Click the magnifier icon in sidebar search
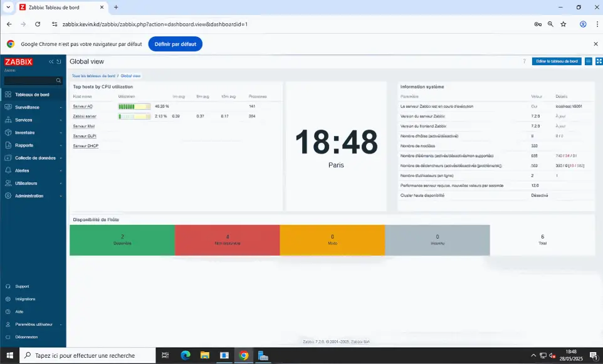The height and width of the screenshot is (364, 603). [58, 80]
